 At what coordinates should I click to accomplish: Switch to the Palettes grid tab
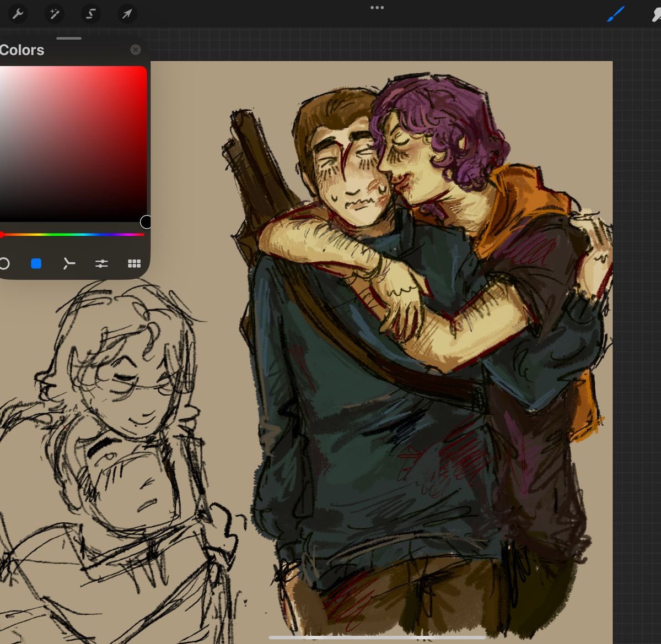134,264
